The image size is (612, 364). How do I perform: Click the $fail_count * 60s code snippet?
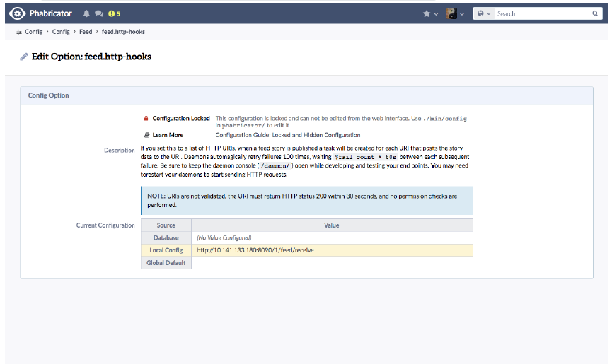point(365,157)
